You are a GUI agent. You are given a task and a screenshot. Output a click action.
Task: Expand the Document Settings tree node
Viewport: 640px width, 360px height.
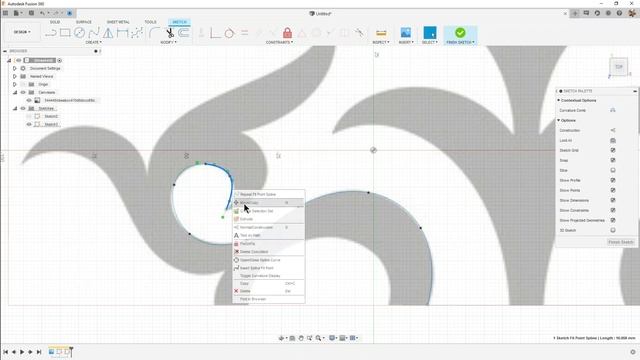point(15,68)
